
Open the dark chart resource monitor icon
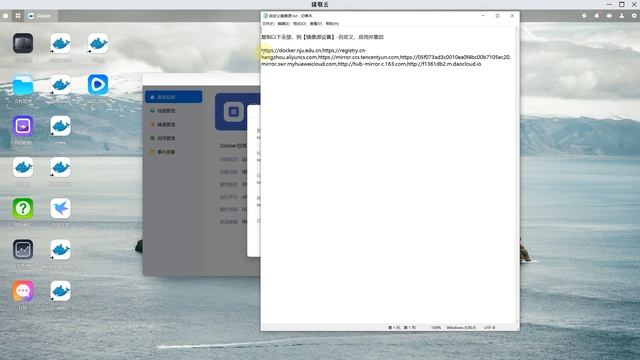click(23, 250)
